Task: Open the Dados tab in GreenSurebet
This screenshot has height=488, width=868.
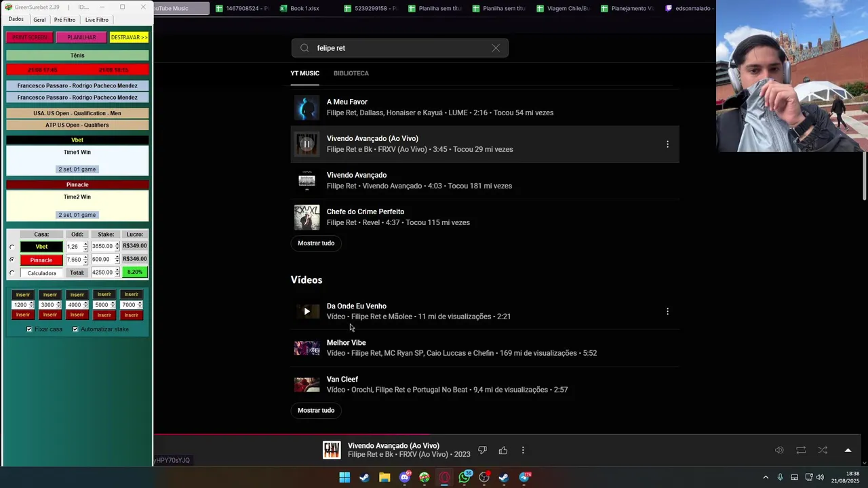Action: point(16,20)
